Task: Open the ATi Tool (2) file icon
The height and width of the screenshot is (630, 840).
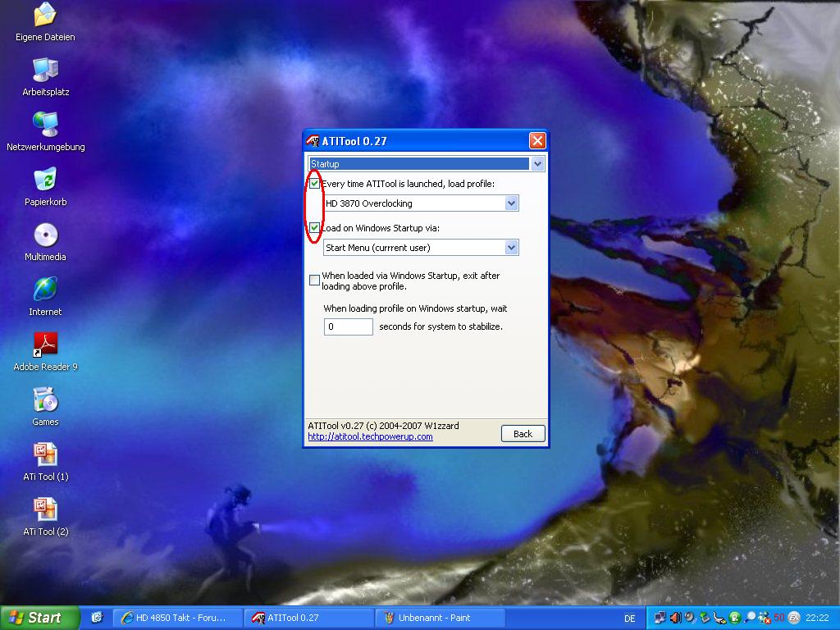Action: [x=46, y=517]
